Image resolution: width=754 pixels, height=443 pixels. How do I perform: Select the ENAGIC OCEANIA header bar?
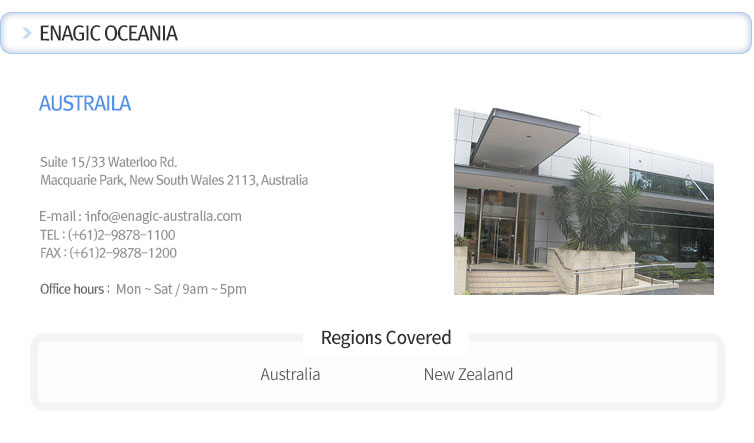click(376, 33)
